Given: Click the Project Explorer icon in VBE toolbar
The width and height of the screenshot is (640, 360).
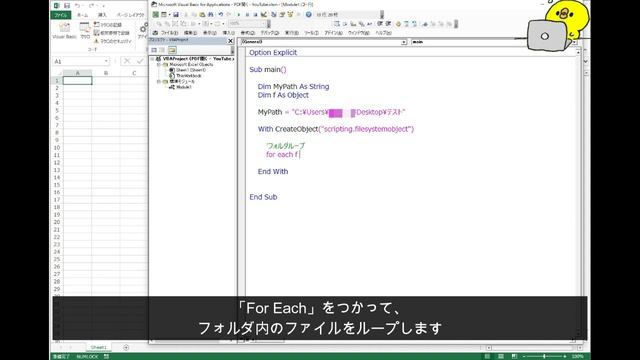Looking at the screenshot, I should [274, 15].
